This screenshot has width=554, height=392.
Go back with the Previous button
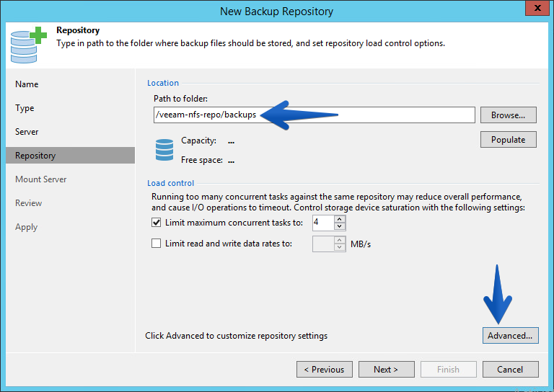pos(325,370)
